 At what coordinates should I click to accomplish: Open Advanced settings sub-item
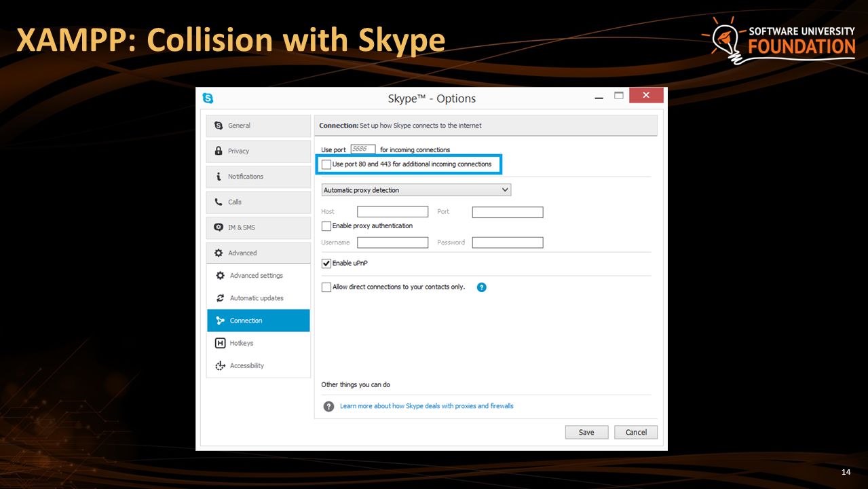click(x=259, y=276)
